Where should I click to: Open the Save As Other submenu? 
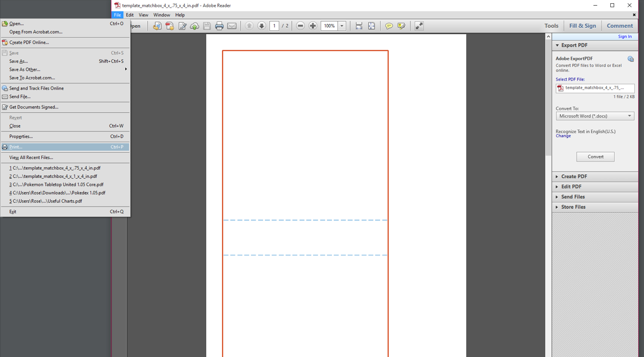(65, 69)
